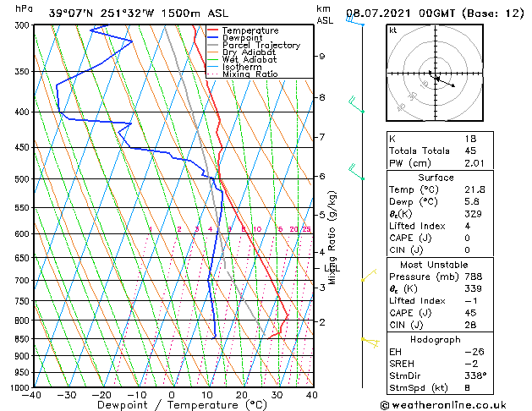
Task: Click the "LCL" marker label
Action: pyautogui.click(x=332, y=269)
